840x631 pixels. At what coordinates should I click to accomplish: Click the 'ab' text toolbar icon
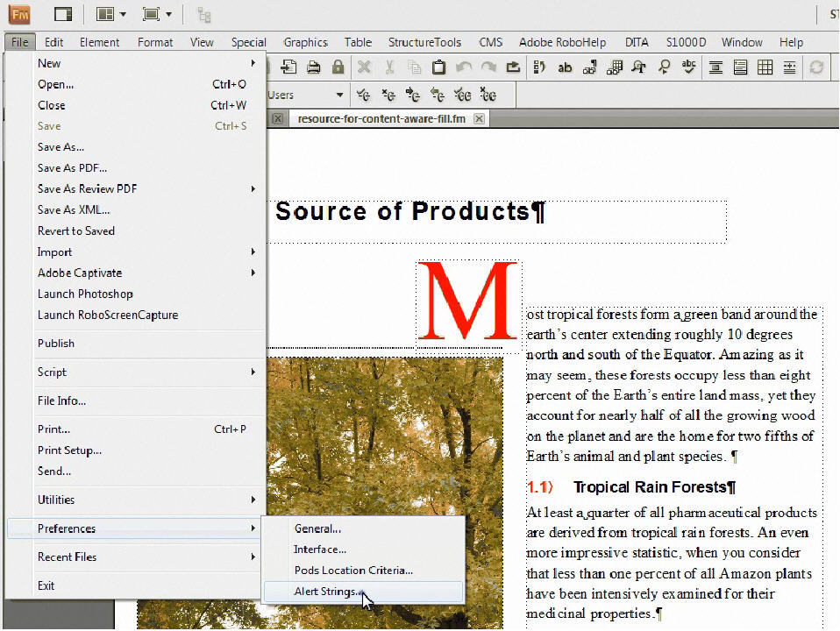(566, 67)
